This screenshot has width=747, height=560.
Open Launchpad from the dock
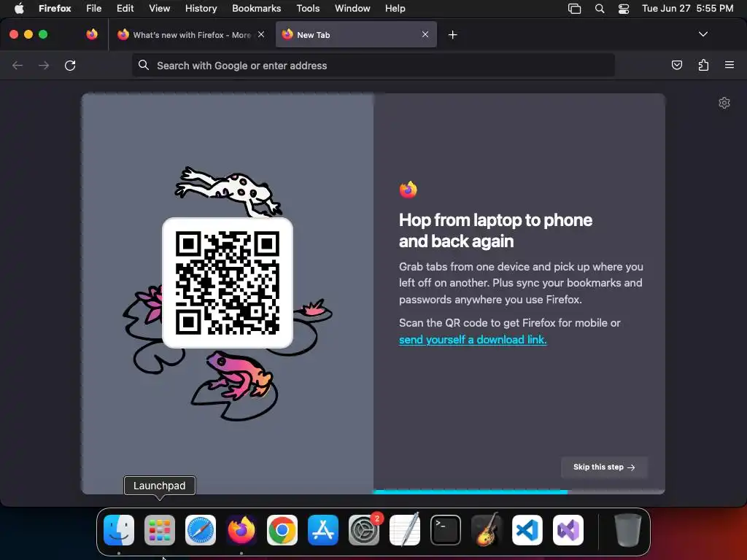[x=160, y=530]
